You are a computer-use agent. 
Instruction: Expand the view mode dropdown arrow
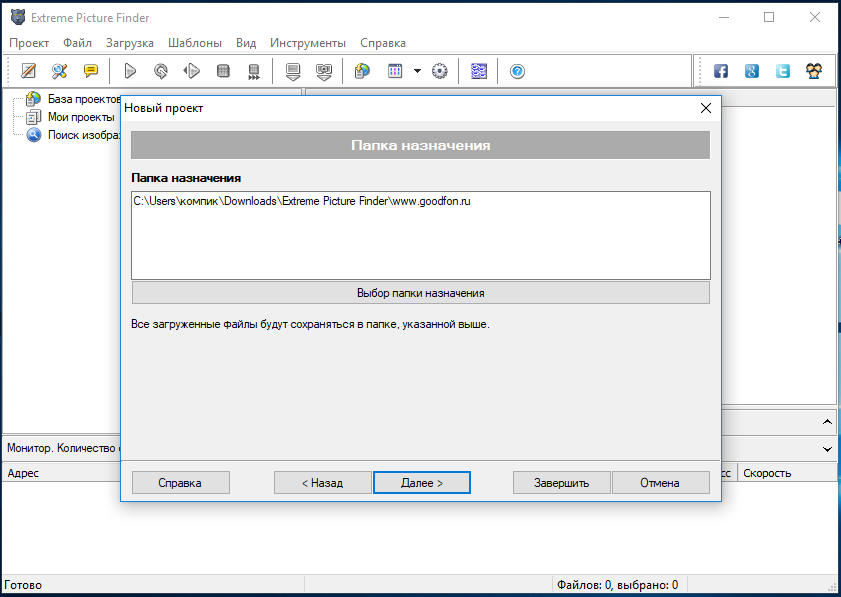[x=417, y=71]
